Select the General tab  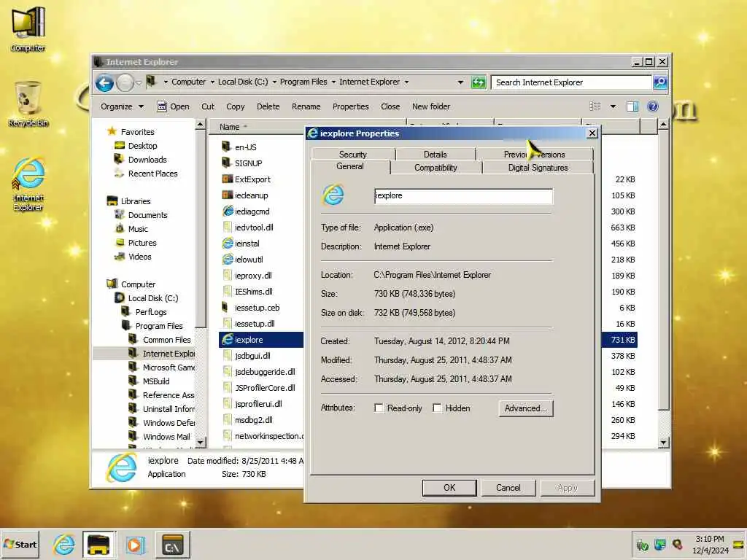tap(349, 167)
